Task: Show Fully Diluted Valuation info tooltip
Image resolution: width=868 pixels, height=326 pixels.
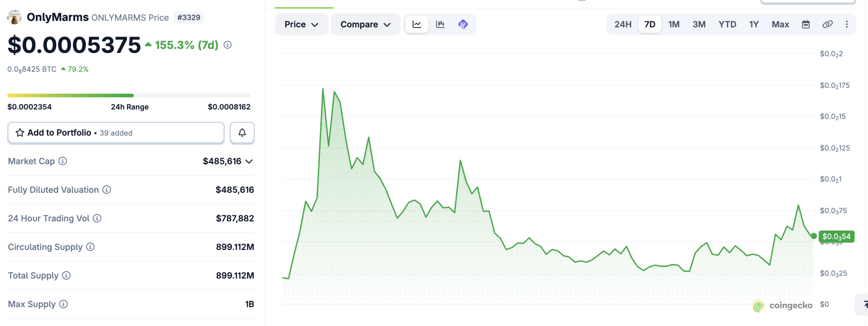Action: tap(107, 190)
